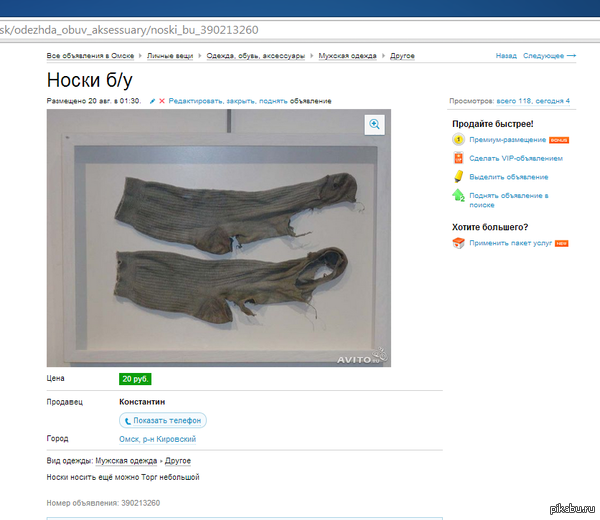Click the blue pencil edit icon
600x520 pixels.
[152, 101]
